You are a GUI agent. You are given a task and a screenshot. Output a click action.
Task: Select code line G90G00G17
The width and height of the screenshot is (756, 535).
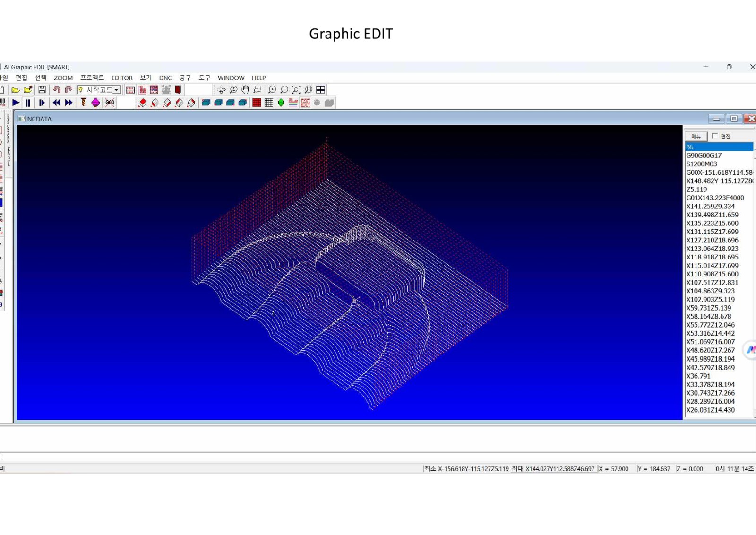tap(719, 155)
